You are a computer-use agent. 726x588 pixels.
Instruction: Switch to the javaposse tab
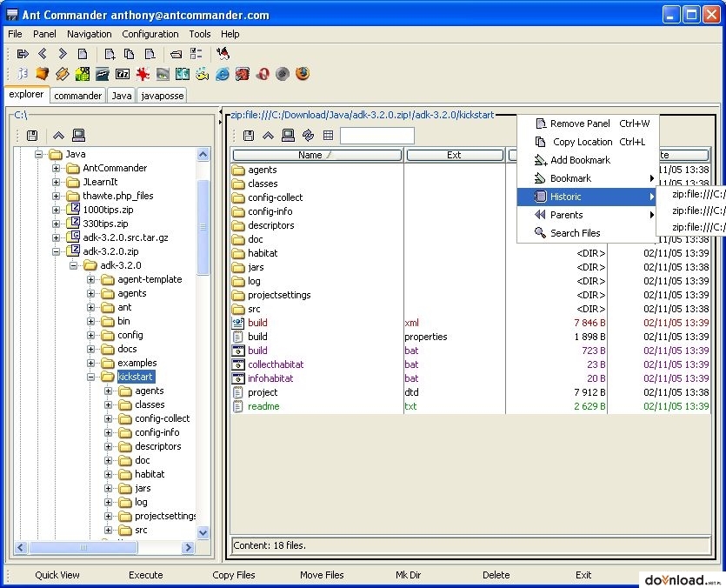[162, 96]
